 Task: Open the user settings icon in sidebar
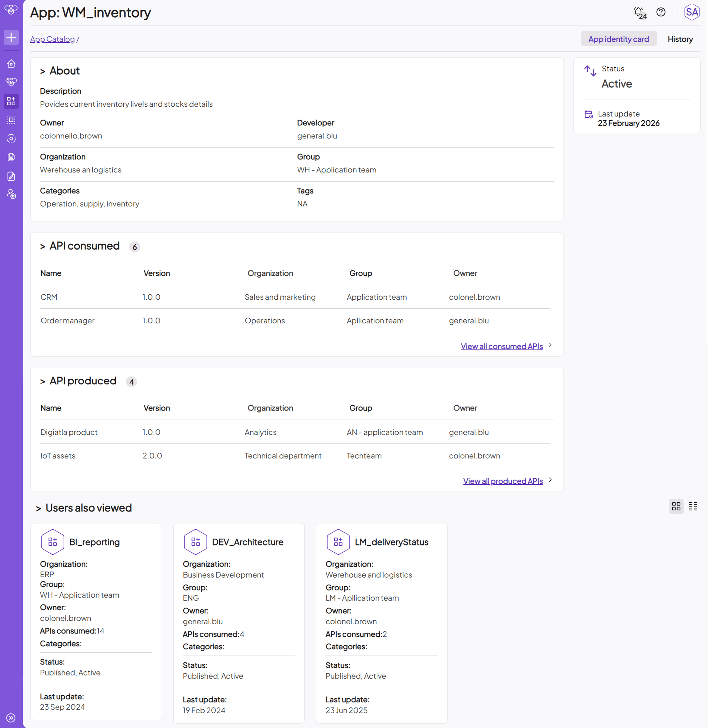(11, 195)
